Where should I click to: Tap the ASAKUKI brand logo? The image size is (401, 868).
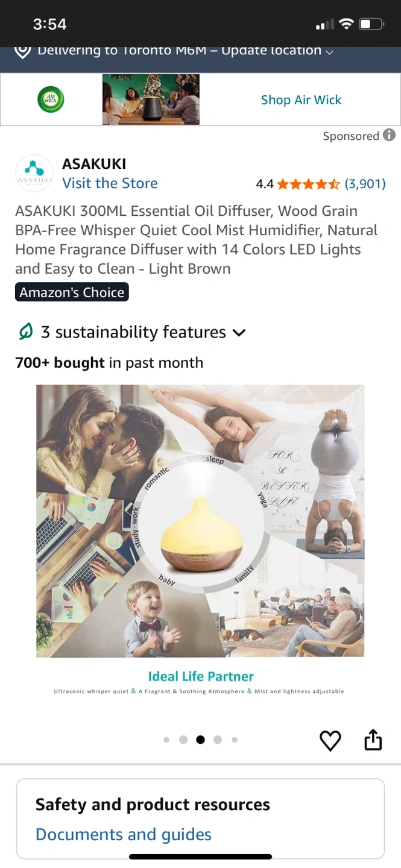tap(34, 173)
